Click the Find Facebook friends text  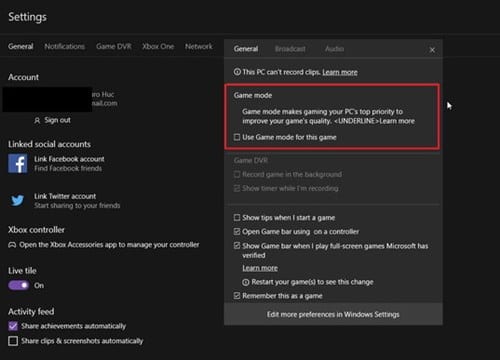click(x=68, y=168)
